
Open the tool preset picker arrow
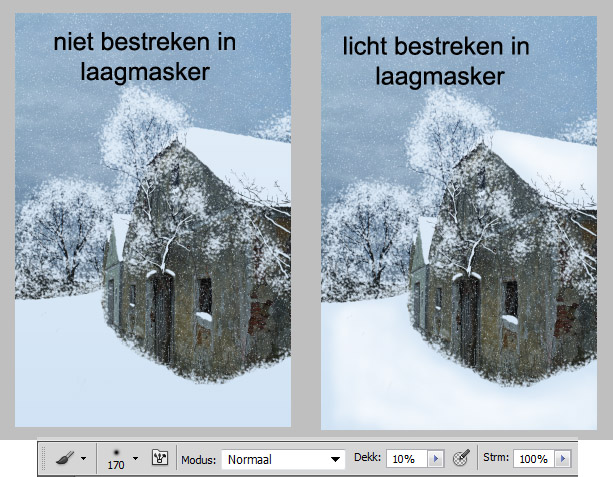coord(83,458)
